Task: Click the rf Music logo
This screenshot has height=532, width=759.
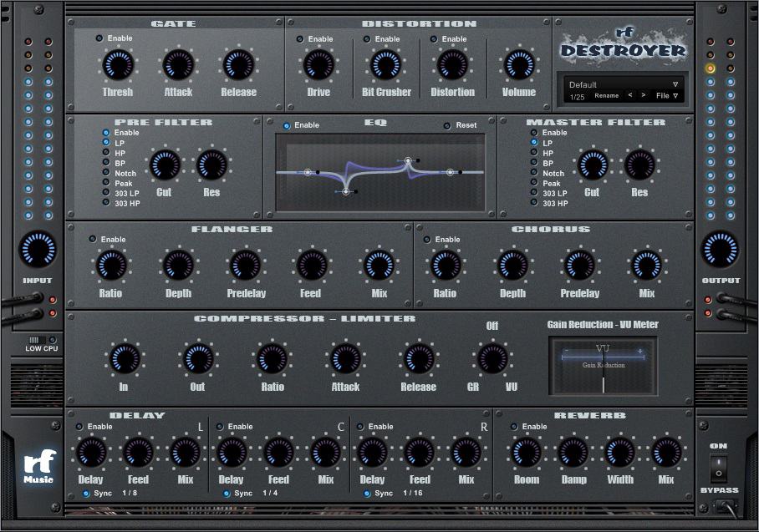Action: 38,464
